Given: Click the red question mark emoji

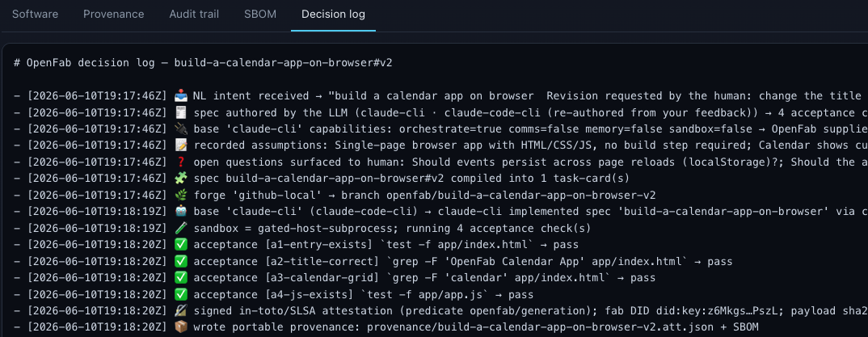Looking at the screenshot, I should pyautogui.click(x=180, y=162).
